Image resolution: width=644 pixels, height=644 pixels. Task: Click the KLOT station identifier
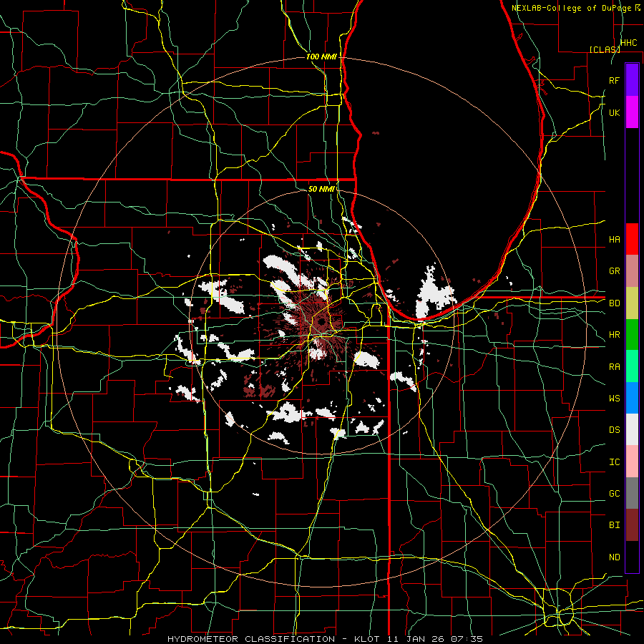click(x=367, y=639)
